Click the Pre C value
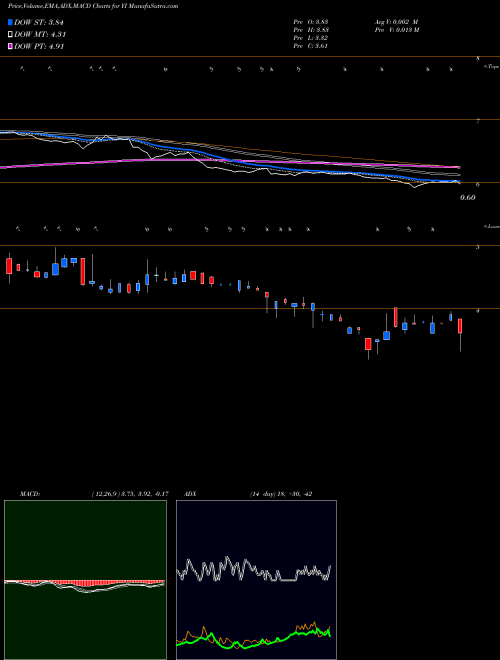This screenshot has height=660, width=500. pos(311,46)
